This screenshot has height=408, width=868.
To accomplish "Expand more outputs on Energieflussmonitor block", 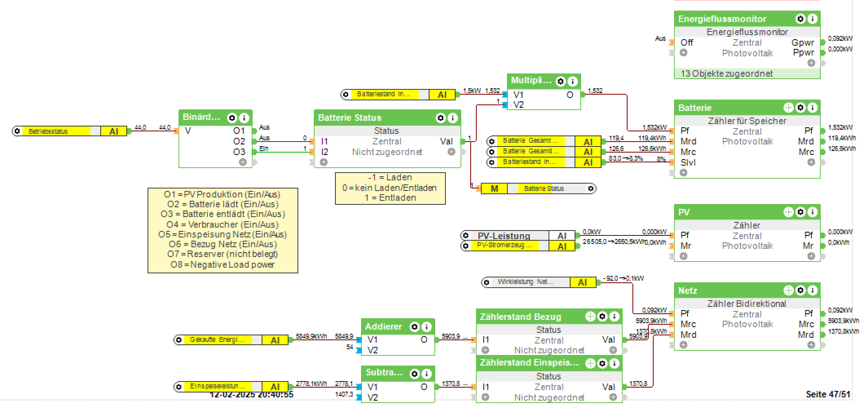I will click(x=811, y=63).
